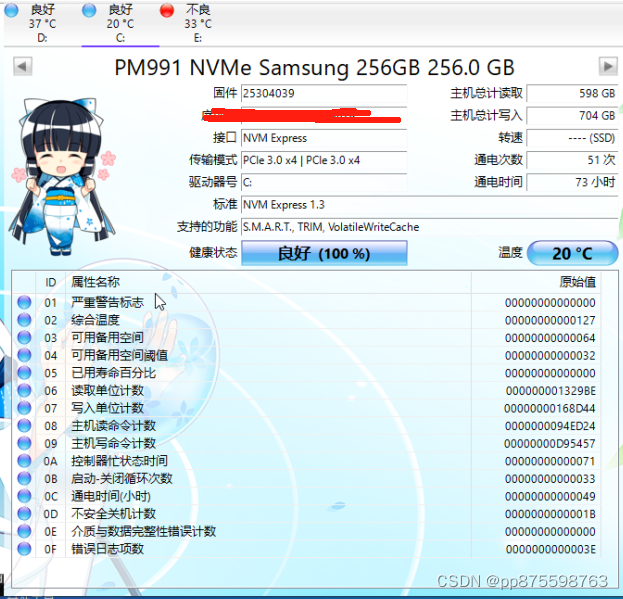Click status orb for attribute 0A 控制器忙状态时间
The height and width of the screenshot is (599, 623).
click(x=24, y=461)
